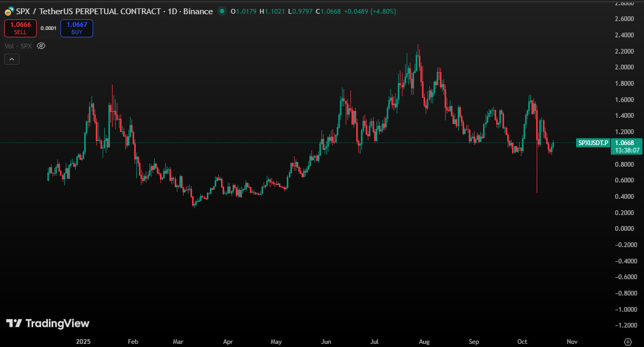Click the 2.0000 level on price scale
This screenshot has width=644, height=347.
click(x=625, y=67)
